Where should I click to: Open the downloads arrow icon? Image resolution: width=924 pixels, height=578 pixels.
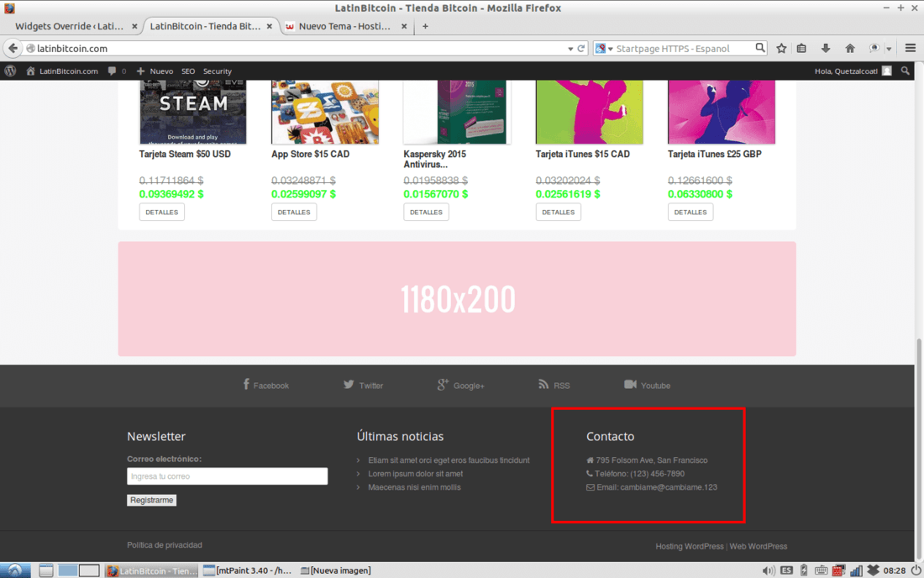tap(826, 49)
